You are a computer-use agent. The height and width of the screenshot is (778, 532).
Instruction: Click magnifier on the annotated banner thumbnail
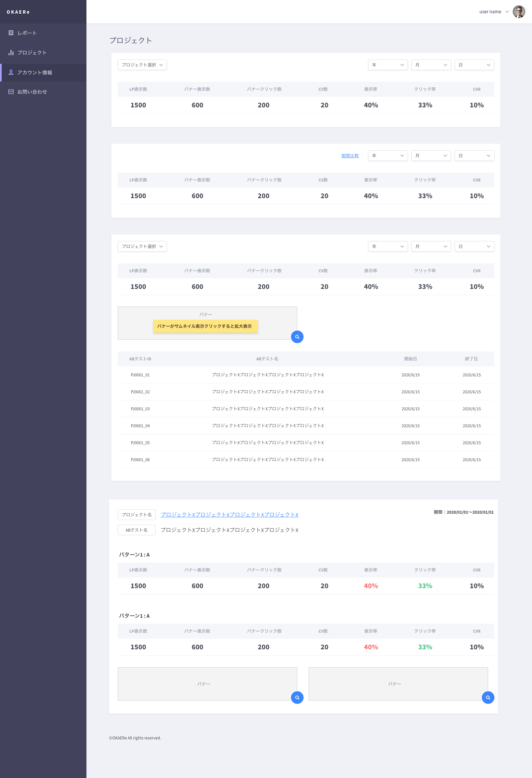(x=297, y=337)
